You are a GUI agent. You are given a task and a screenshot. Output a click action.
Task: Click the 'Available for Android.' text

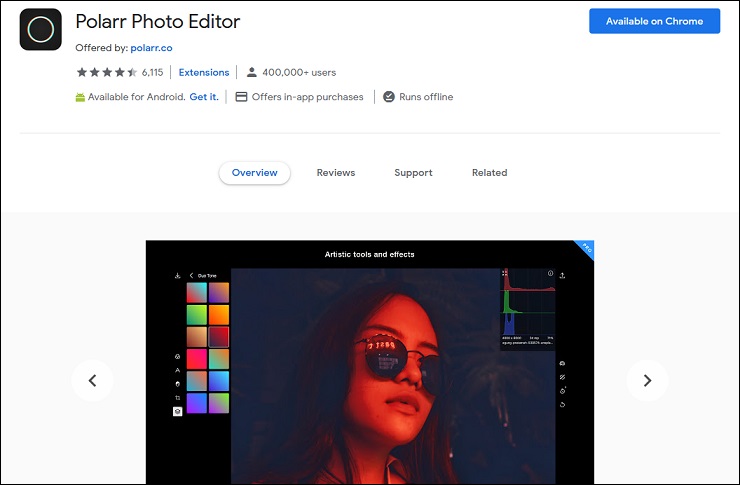click(136, 97)
